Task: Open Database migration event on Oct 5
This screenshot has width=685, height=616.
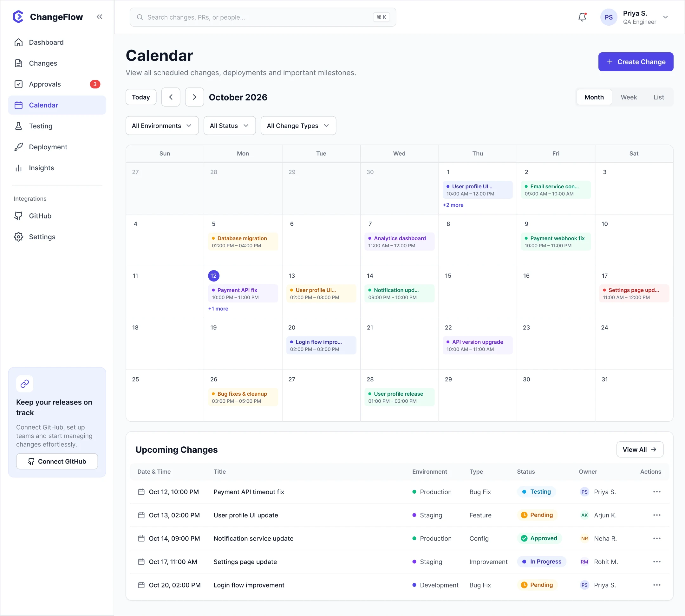Action: tap(243, 242)
